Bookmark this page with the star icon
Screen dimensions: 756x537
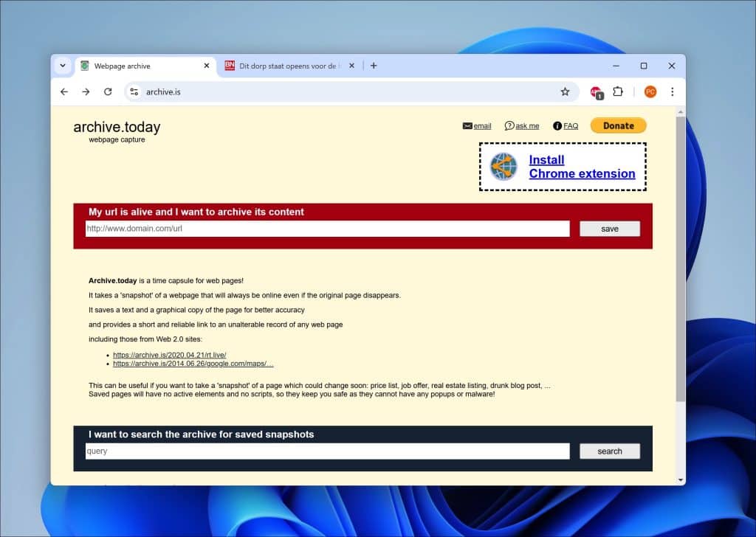click(565, 91)
